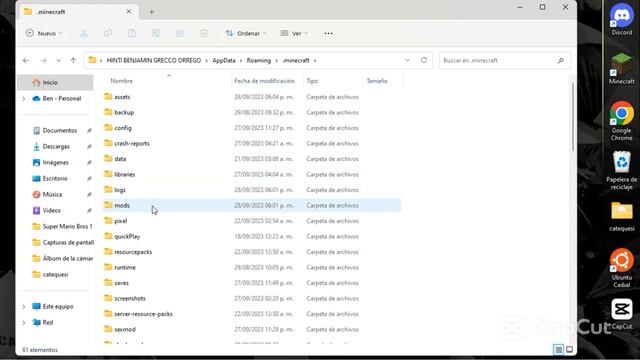Open the three-dot more options menu

point(328,33)
